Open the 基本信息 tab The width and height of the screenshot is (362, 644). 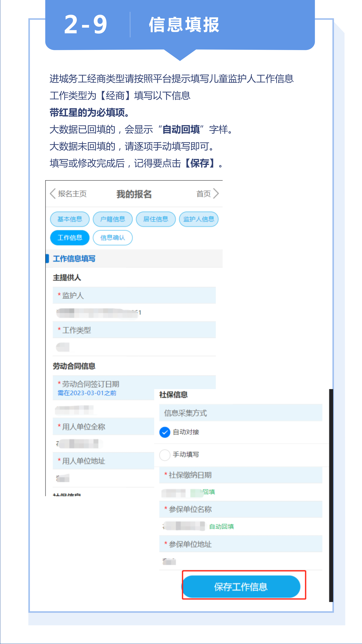click(x=70, y=219)
